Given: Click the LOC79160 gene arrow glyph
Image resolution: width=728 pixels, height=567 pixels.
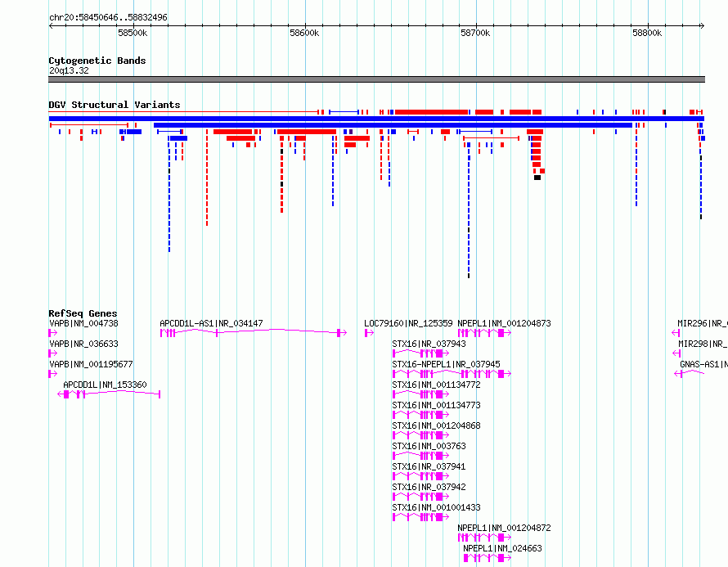Looking at the screenshot, I should tap(369, 333).
